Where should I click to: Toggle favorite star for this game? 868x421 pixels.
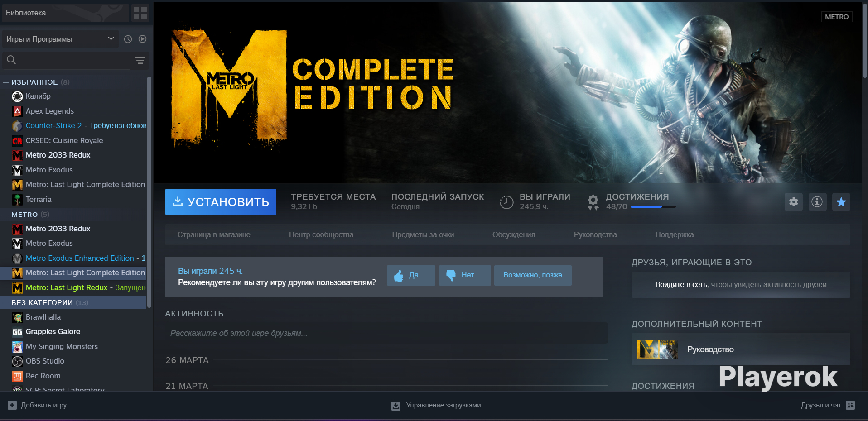pos(841,202)
